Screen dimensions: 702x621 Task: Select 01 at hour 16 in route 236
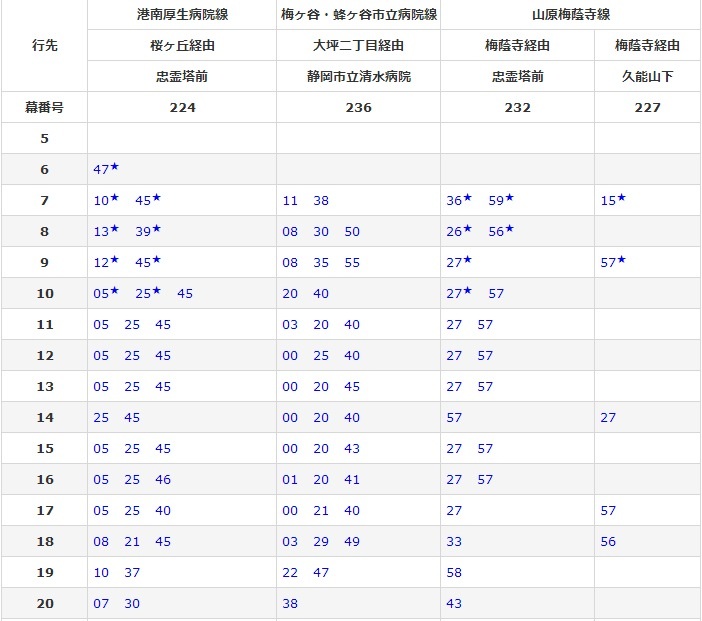(x=290, y=480)
